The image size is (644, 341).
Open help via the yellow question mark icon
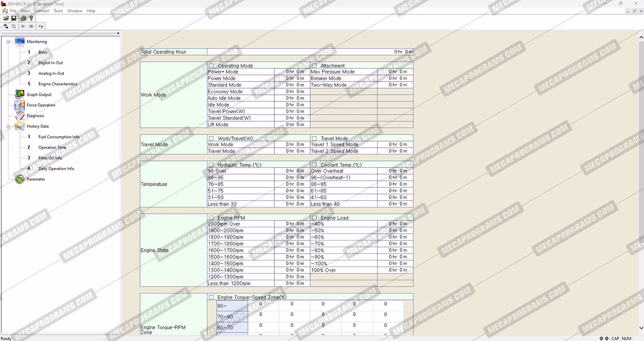31,18
